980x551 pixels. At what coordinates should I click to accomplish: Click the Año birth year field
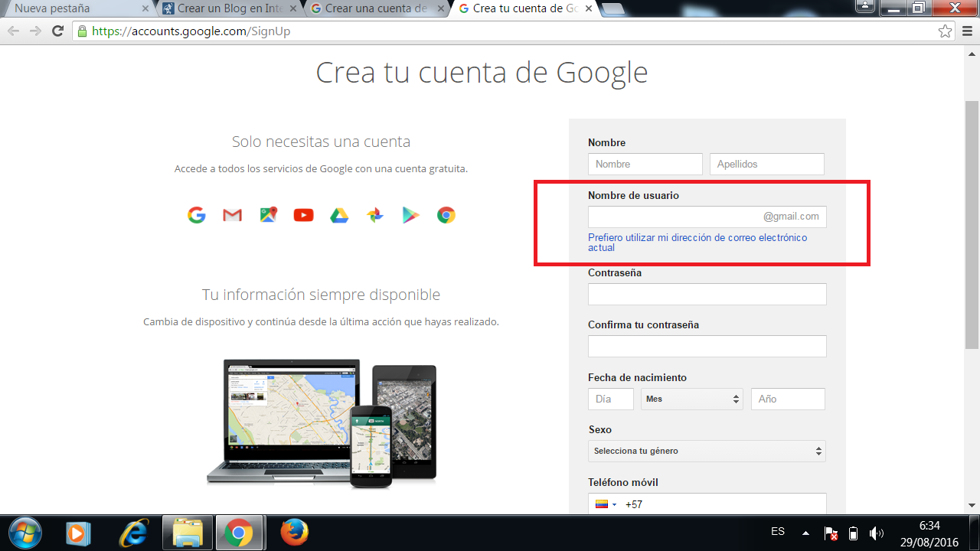point(788,399)
